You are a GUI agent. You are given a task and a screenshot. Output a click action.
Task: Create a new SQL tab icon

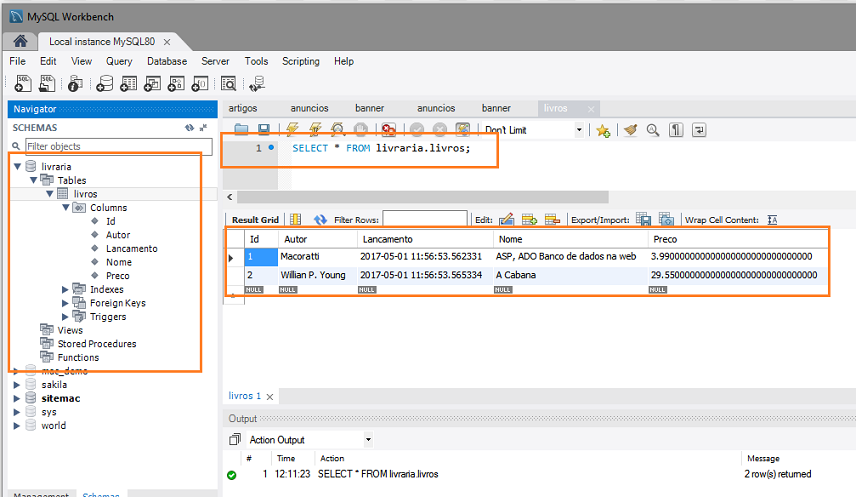coord(23,84)
